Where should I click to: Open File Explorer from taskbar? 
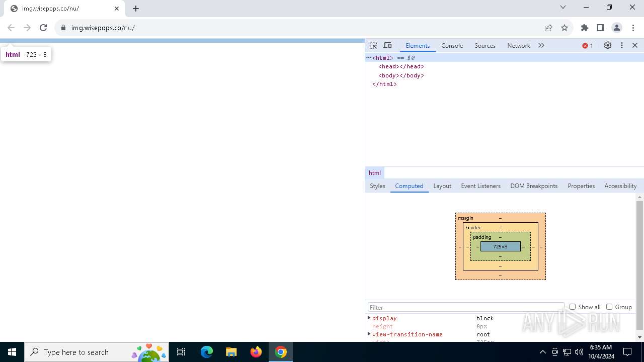click(231, 352)
